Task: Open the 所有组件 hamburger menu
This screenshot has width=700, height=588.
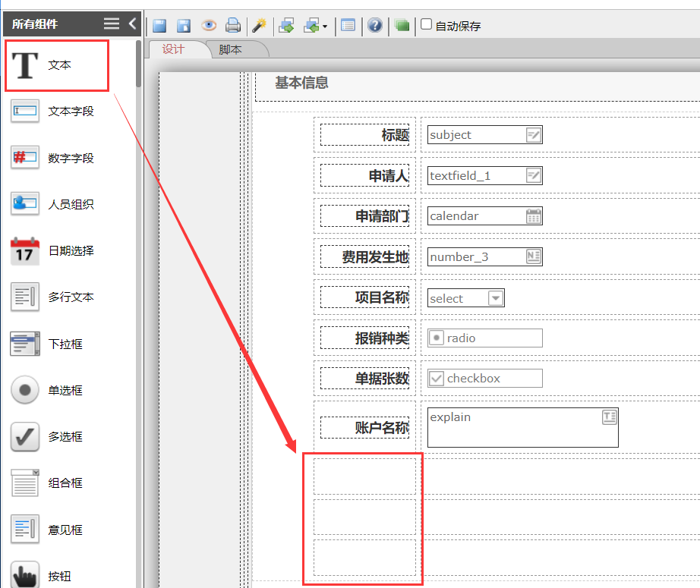Action: tap(112, 24)
